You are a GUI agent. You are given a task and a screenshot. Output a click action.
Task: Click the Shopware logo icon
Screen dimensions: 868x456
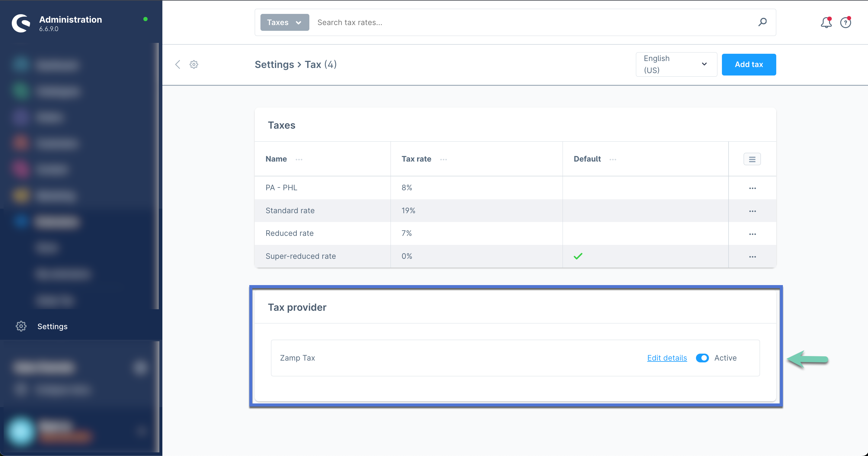point(21,23)
